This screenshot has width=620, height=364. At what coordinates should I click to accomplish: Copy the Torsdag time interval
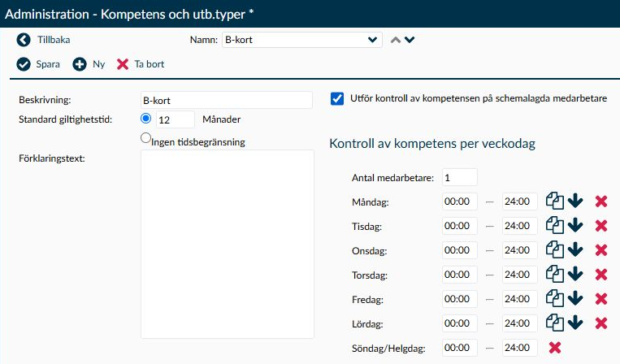(x=555, y=275)
